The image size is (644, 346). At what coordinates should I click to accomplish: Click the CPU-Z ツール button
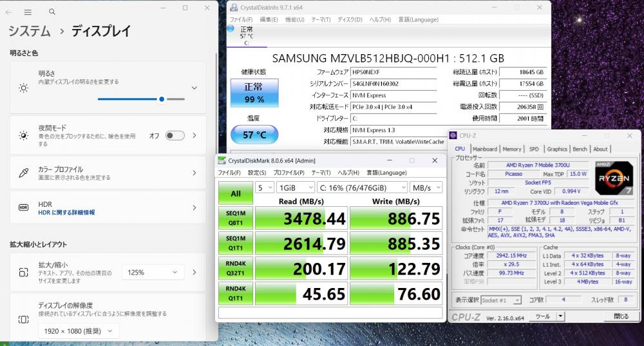[542, 316]
